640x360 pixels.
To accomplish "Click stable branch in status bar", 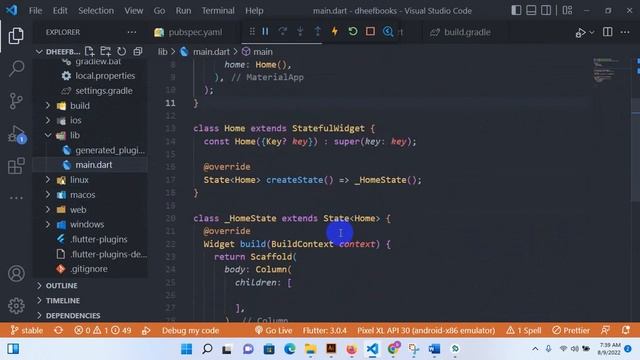I will [x=27, y=330].
